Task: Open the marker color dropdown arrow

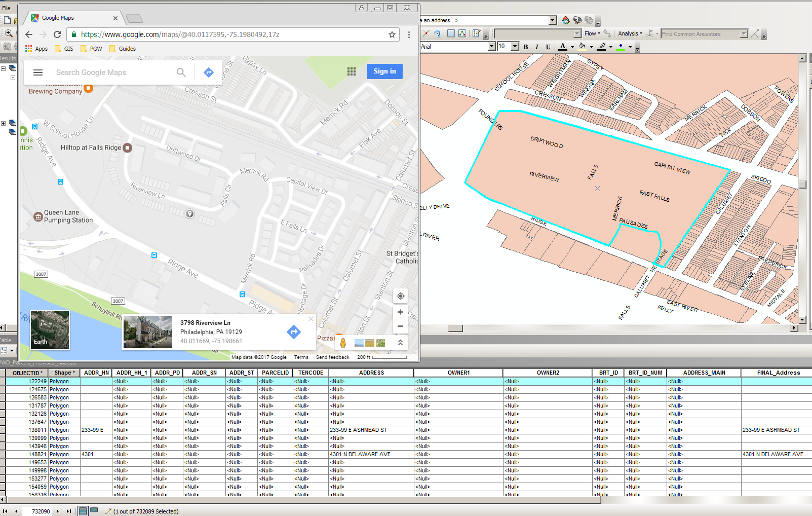Action: 630,47
